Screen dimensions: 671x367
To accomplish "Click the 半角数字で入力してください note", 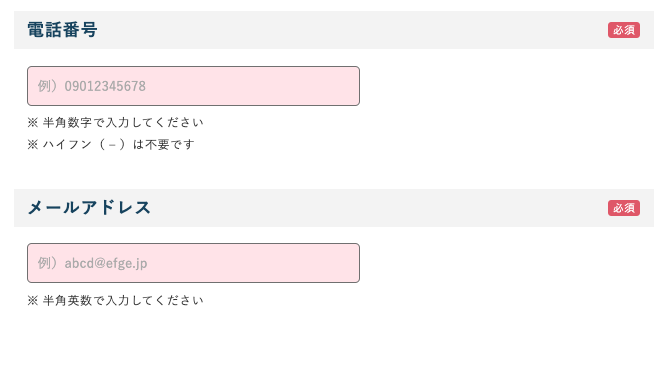I will click(123, 122).
